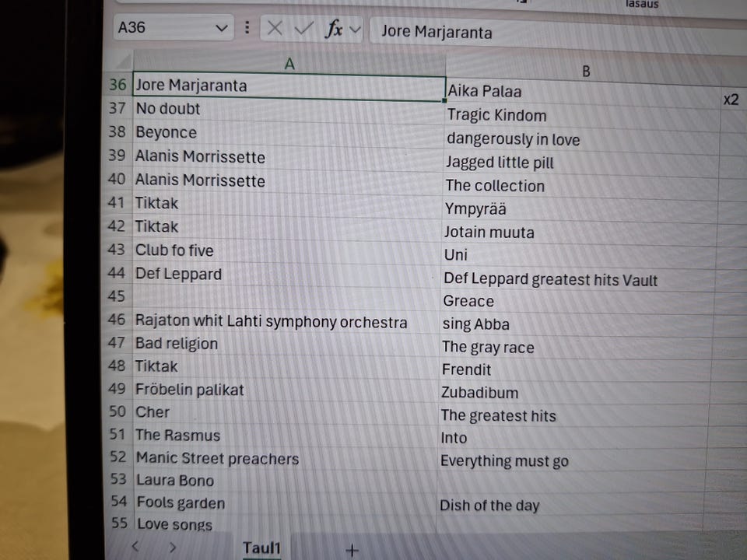Viewport: 747px width, 560px height.
Task: Select cell dangerously in love
Action: 582,142
